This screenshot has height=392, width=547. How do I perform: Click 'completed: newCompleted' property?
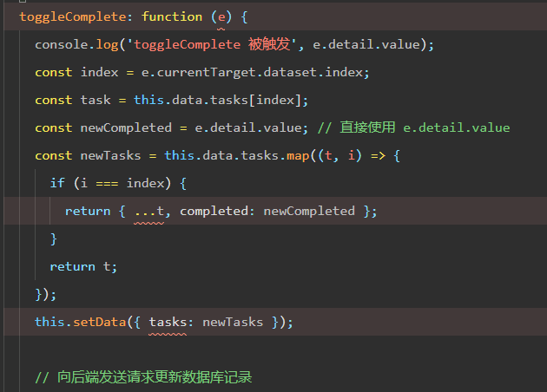(x=267, y=211)
